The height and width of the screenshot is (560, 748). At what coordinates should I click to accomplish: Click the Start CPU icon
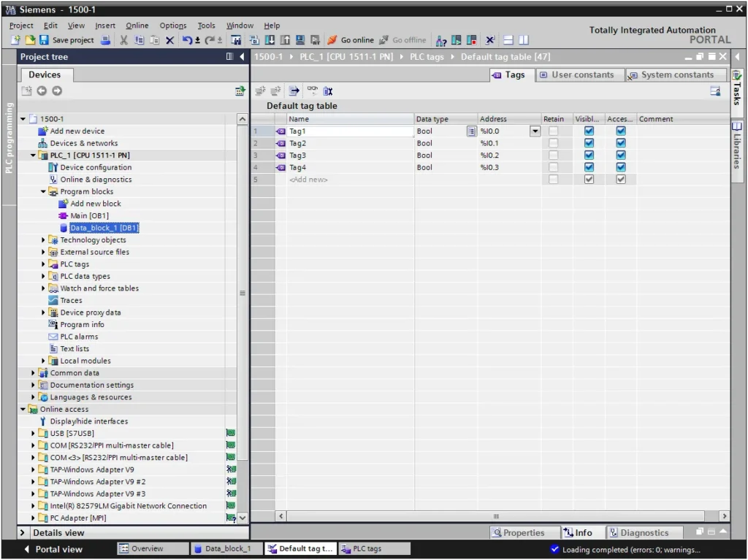[457, 40]
